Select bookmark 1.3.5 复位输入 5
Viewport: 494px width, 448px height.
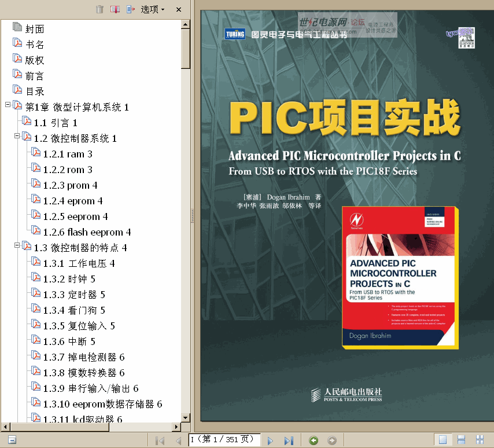click(x=79, y=326)
